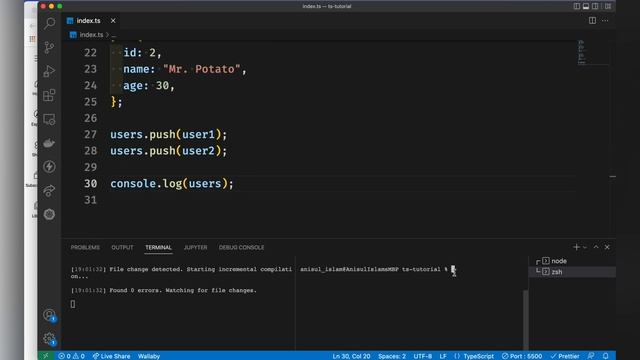Screen dimensions: 640x360
Task: Open the Extensions view
Action: pyautogui.click(x=49, y=96)
